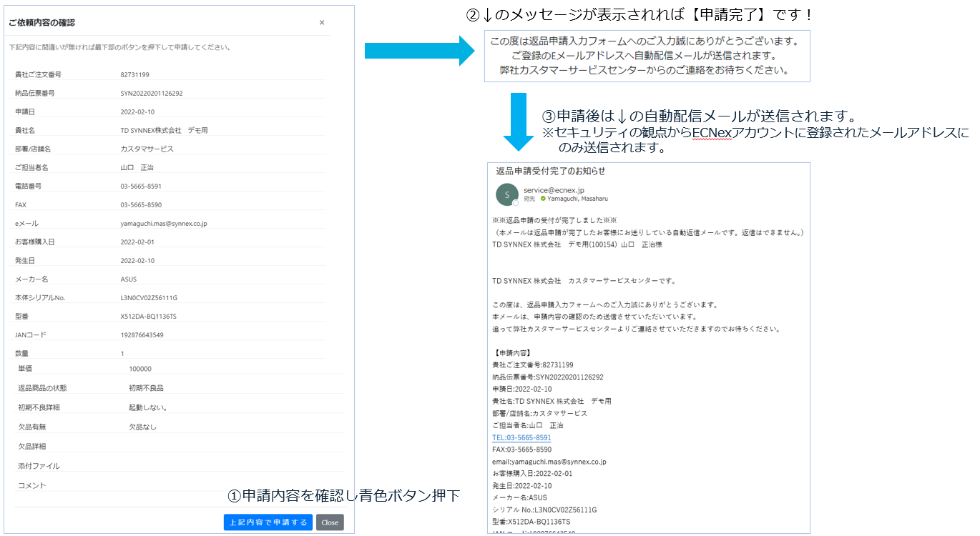
Task: Click the blue 上記内容で申請する button
Action: tap(268, 522)
